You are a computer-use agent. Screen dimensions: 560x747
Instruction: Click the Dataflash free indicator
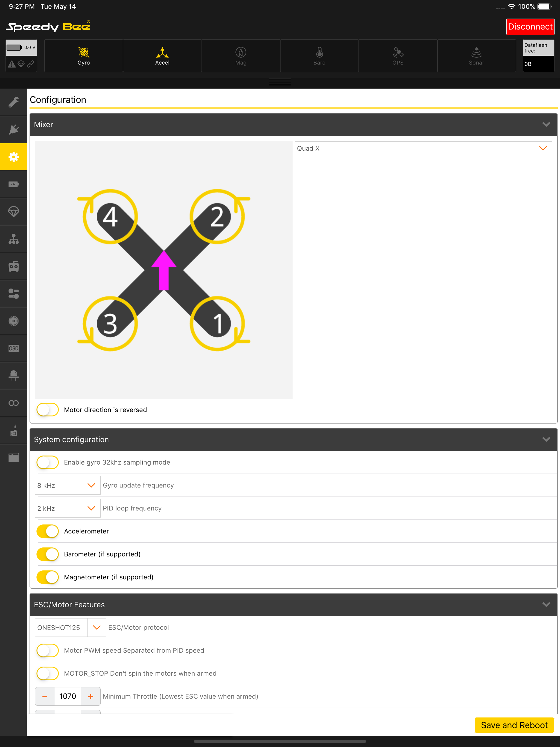tap(538, 56)
